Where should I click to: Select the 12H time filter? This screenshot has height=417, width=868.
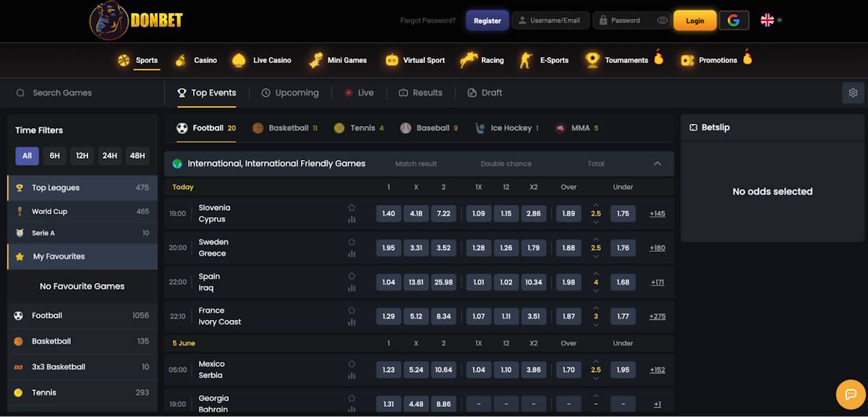point(82,156)
